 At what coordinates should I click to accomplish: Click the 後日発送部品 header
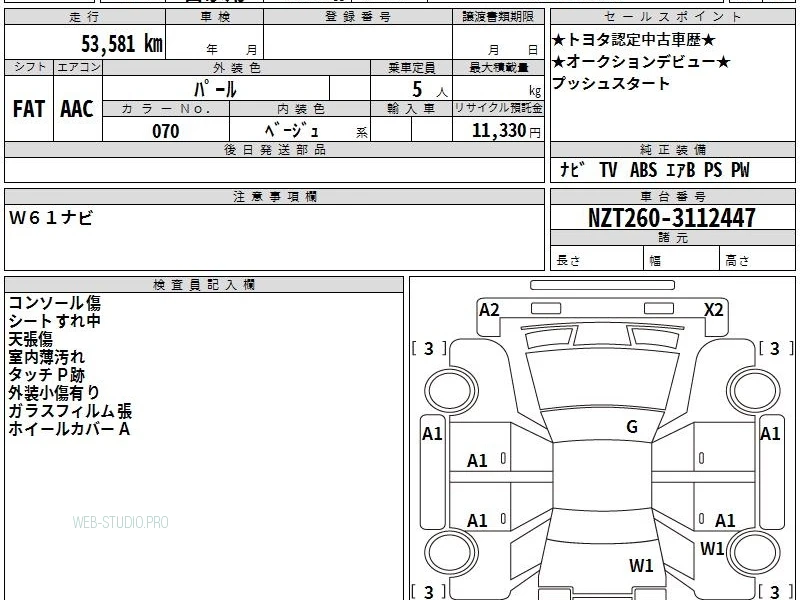tap(274, 150)
